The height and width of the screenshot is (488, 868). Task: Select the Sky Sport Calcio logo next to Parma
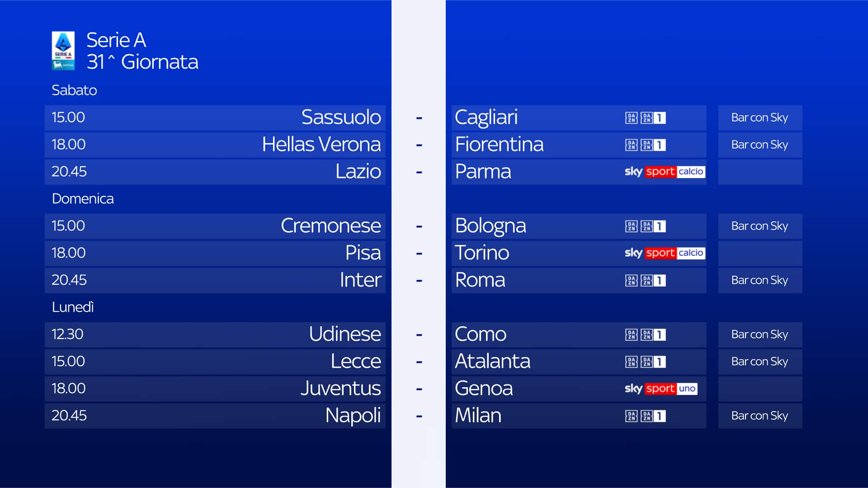[664, 172]
